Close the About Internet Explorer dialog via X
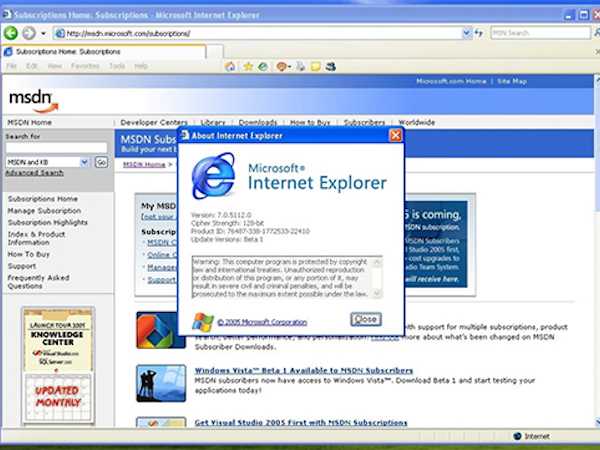600x450 pixels. (395, 135)
